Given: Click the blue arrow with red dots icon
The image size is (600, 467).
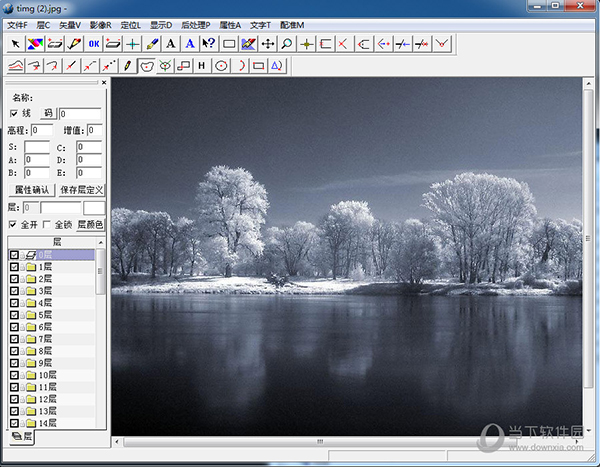Looking at the screenshot, I should 383,44.
